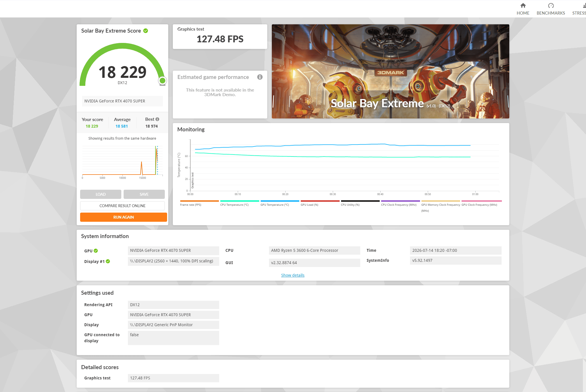Click the green verified checkmark beside Solar Bay Extreme Score
Screen dimensions: 586x392
coord(146,31)
